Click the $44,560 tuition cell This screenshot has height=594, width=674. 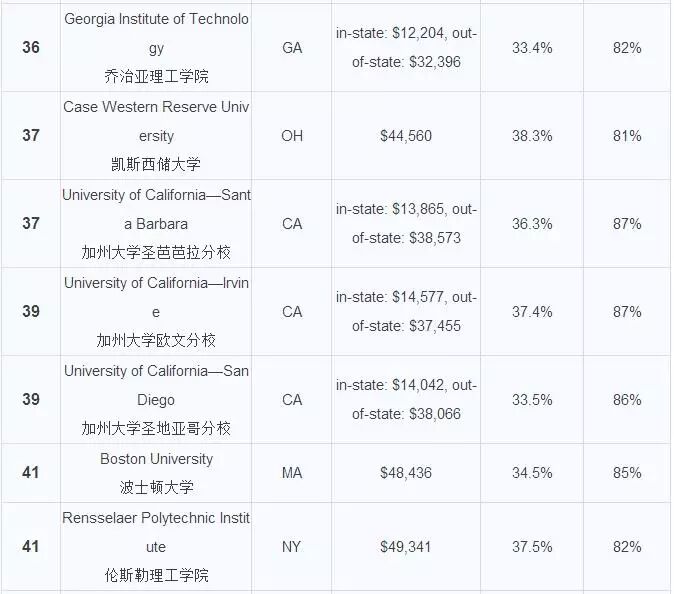[x=406, y=135]
